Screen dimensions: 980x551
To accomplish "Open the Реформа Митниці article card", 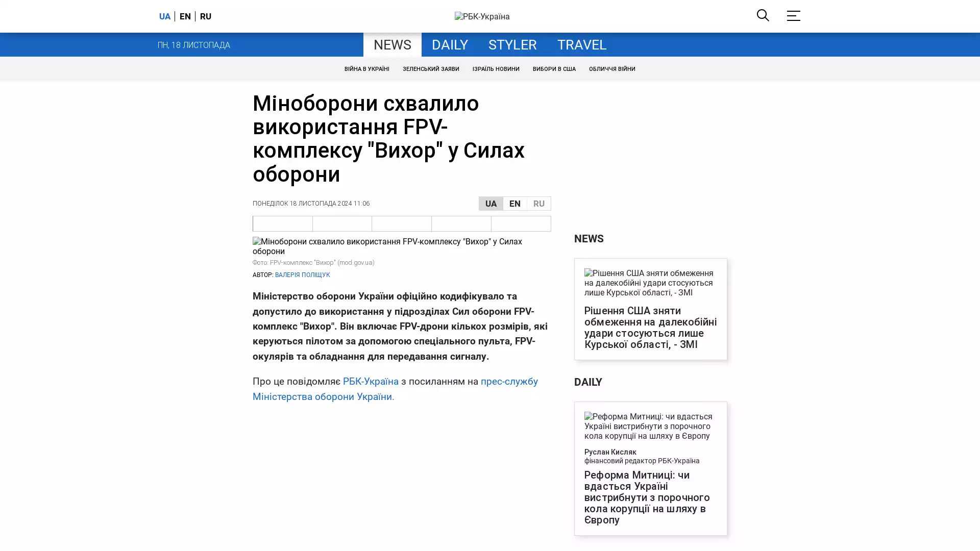I will click(647, 497).
